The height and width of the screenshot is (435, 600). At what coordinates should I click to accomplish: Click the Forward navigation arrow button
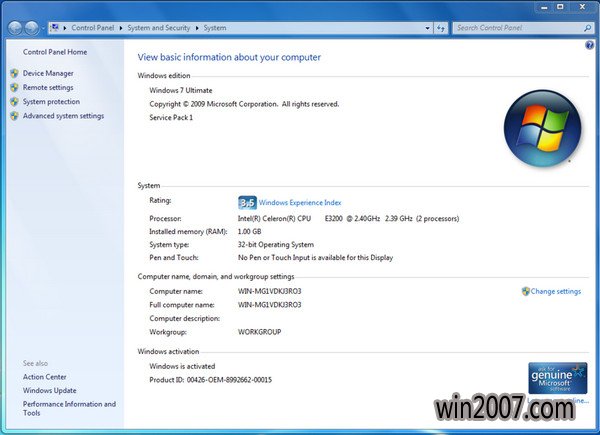(31, 28)
